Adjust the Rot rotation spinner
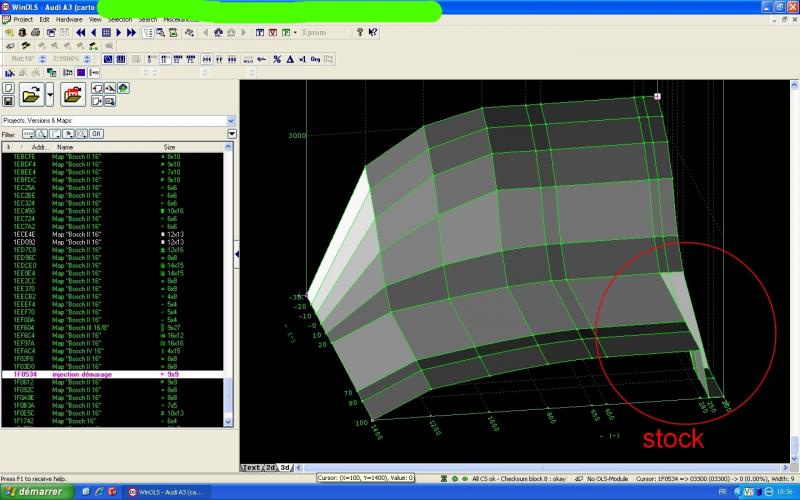The height and width of the screenshot is (500, 800). 42,59
